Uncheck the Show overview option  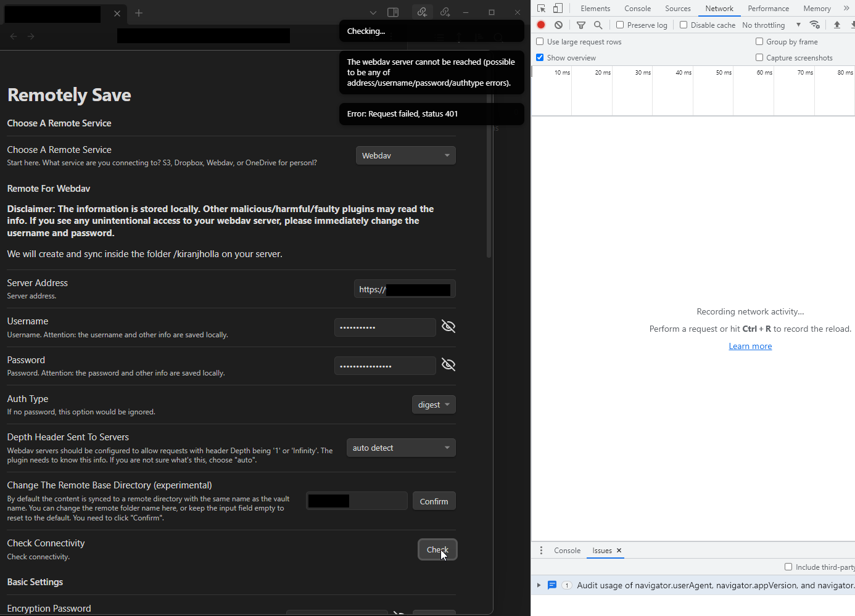pyautogui.click(x=540, y=57)
